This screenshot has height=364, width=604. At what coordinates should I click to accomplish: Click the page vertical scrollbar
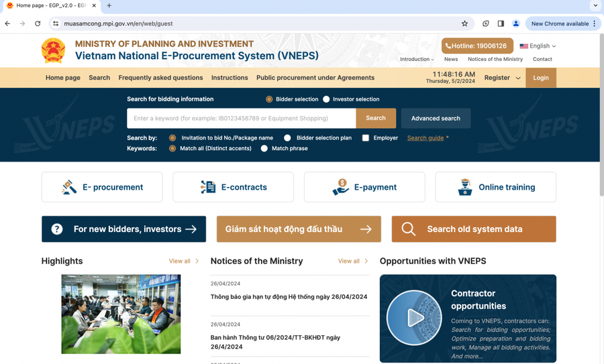click(601, 115)
